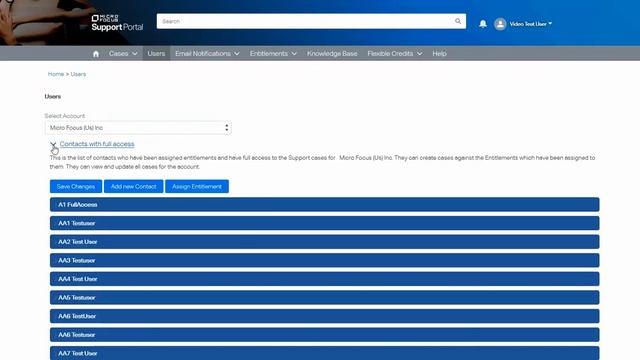This screenshot has height=360, width=640.
Task: Collapse the Contacts with full access chevron
Action: pyautogui.click(x=53, y=144)
